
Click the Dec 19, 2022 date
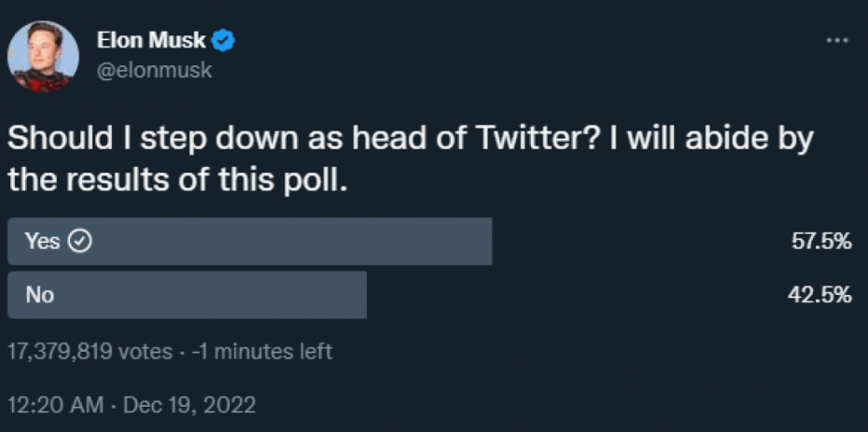pos(189,406)
